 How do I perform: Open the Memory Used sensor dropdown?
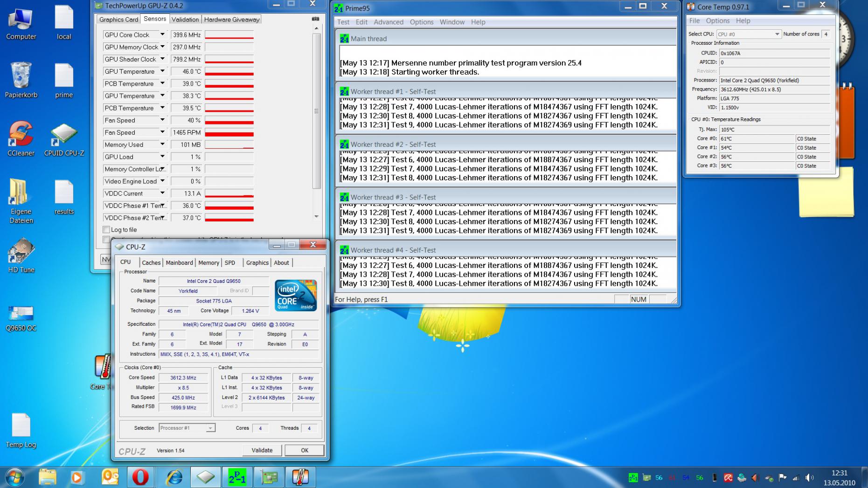[162, 144]
